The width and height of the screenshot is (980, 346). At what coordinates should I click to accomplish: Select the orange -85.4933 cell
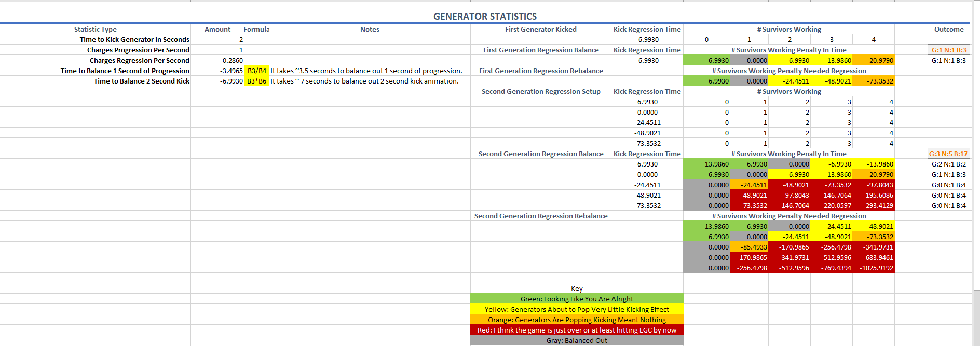(x=749, y=247)
